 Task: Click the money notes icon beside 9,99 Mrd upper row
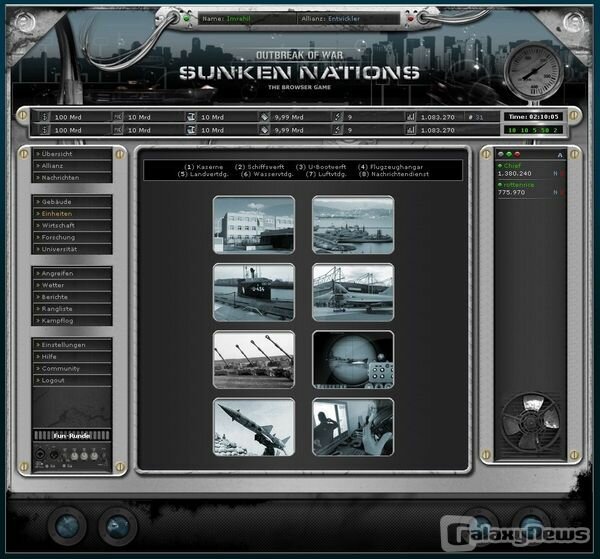[264, 117]
